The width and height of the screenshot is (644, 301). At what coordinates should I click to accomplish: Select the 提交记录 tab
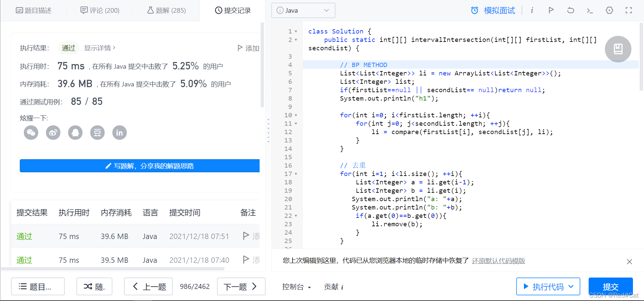point(233,10)
